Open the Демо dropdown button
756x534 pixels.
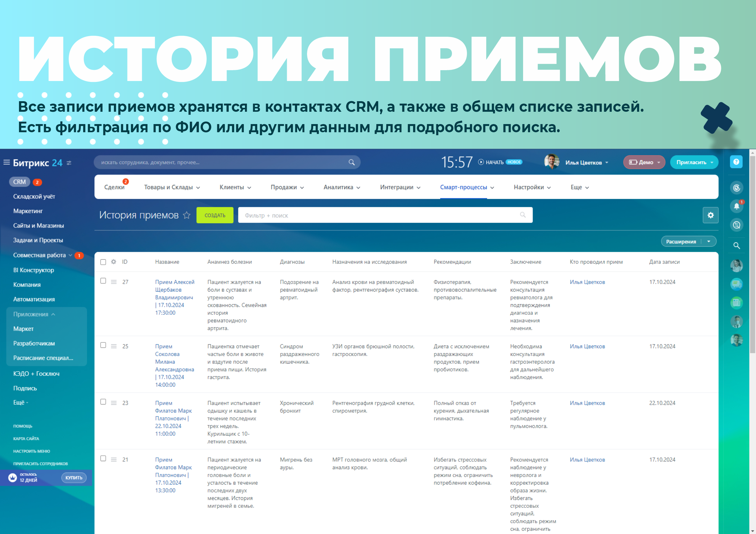644,162
